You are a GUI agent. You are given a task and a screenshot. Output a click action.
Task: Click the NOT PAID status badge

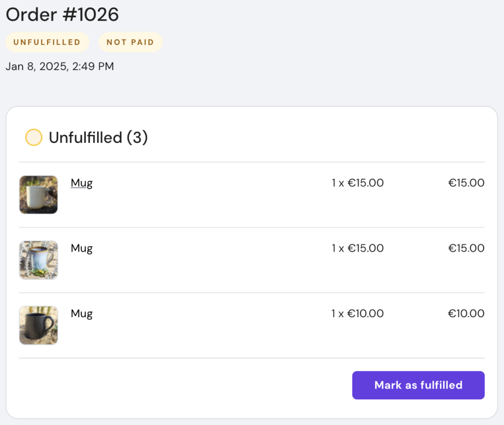(x=130, y=42)
